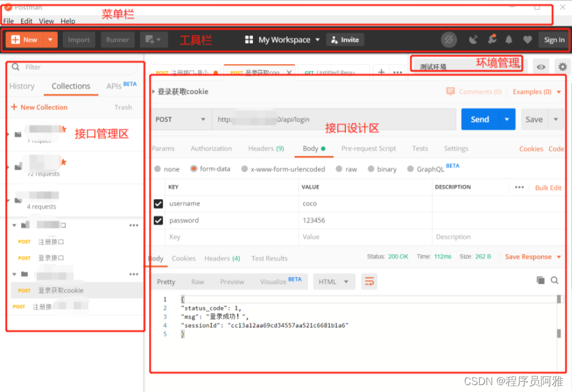
Task: Click the New Collection link
Action: [39, 107]
